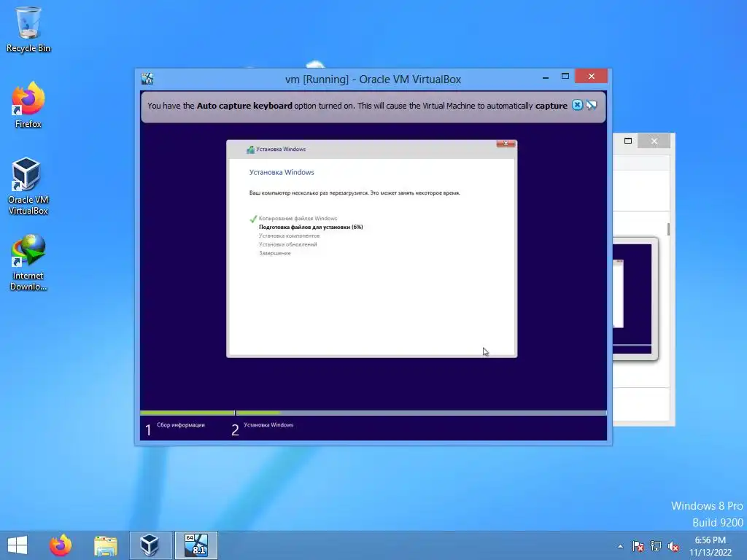The image size is (747, 560).
Task: Show hidden system tray icons arrow
Action: point(620,546)
